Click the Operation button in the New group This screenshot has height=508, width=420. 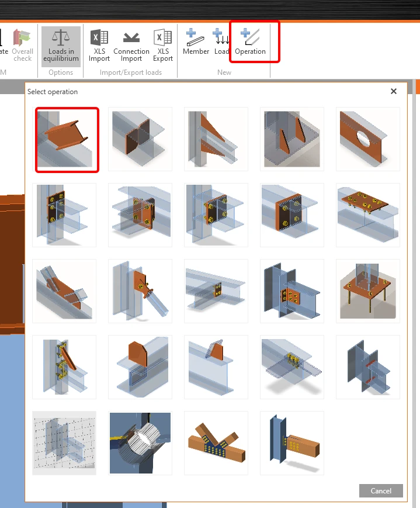250,42
